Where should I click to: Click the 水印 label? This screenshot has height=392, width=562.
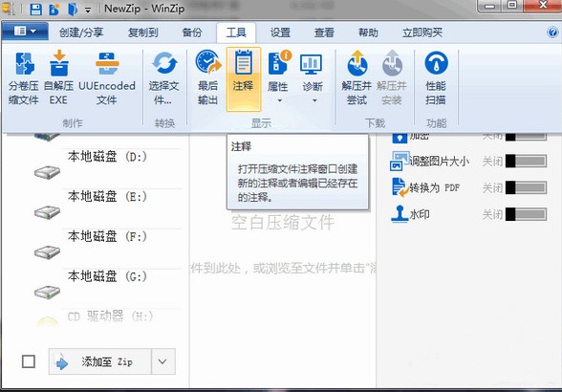tap(420, 214)
